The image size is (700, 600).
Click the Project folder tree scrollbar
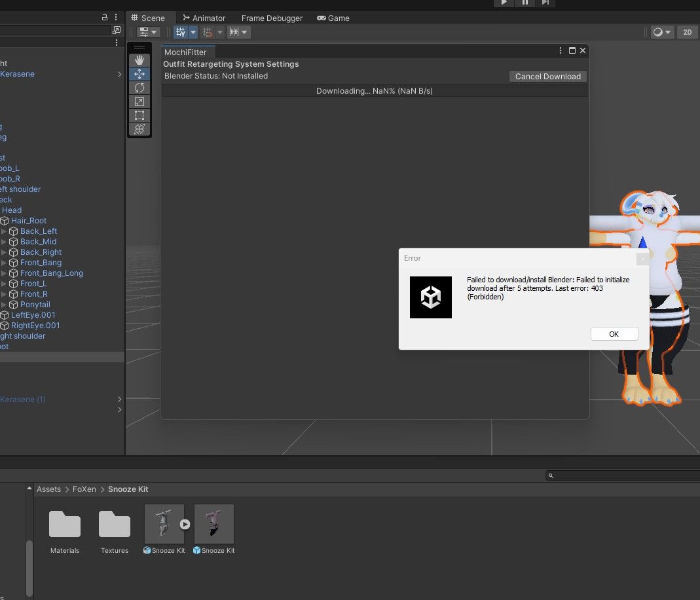29,567
